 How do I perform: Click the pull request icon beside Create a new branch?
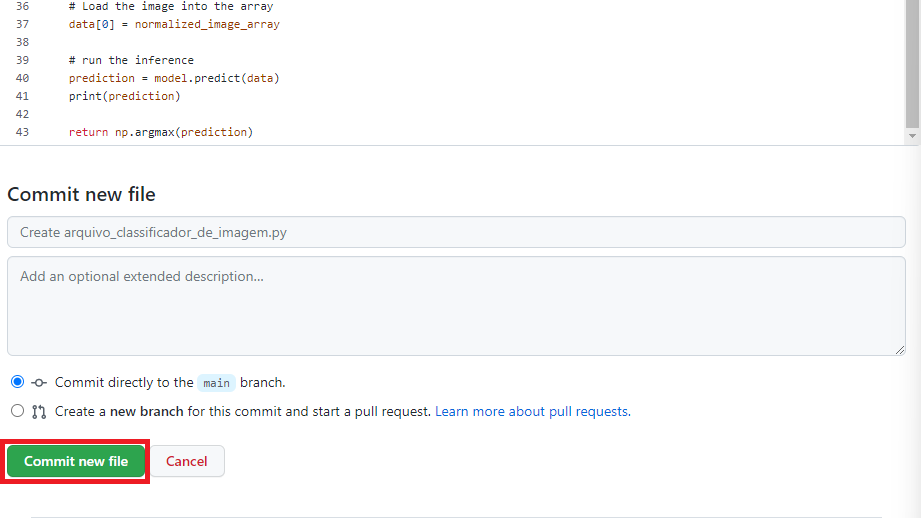click(x=39, y=412)
